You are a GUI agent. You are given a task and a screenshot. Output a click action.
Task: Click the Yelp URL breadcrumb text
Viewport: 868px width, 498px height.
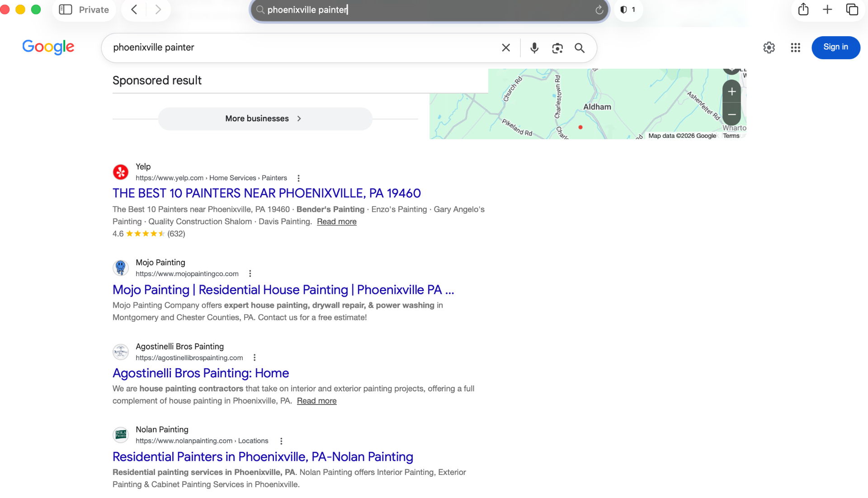point(211,178)
